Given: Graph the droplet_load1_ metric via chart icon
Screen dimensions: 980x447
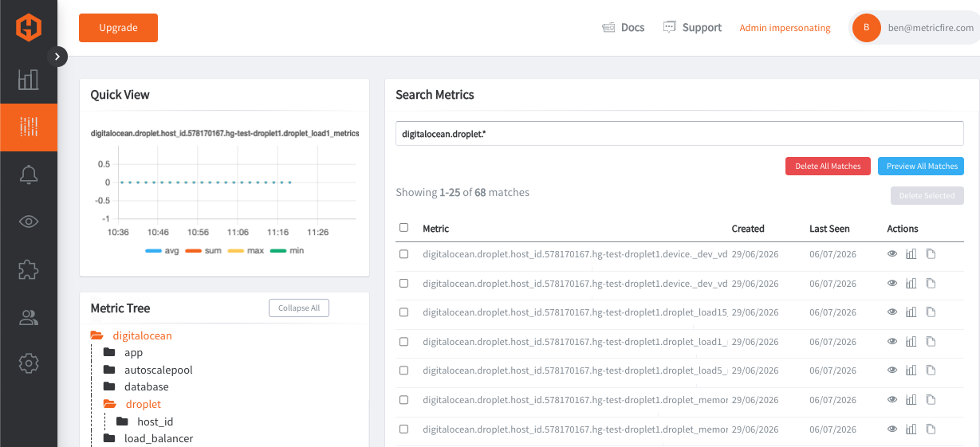Looking at the screenshot, I should tap(911, 342).
